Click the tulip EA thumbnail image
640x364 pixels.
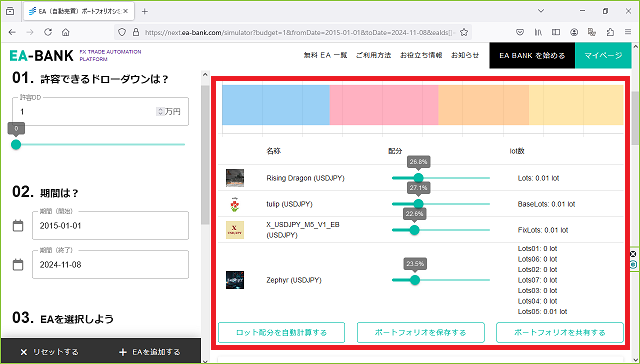click(235, 204)
